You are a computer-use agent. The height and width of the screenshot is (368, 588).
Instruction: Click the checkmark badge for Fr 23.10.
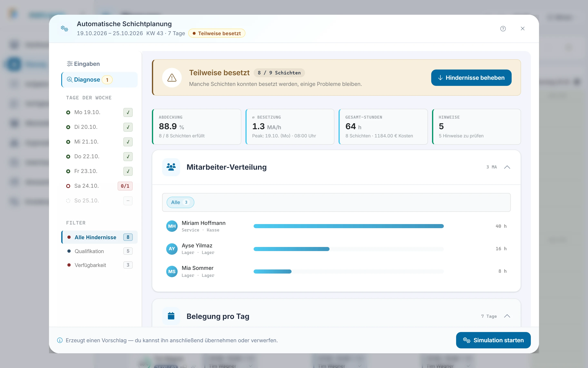tap(128, 171)
